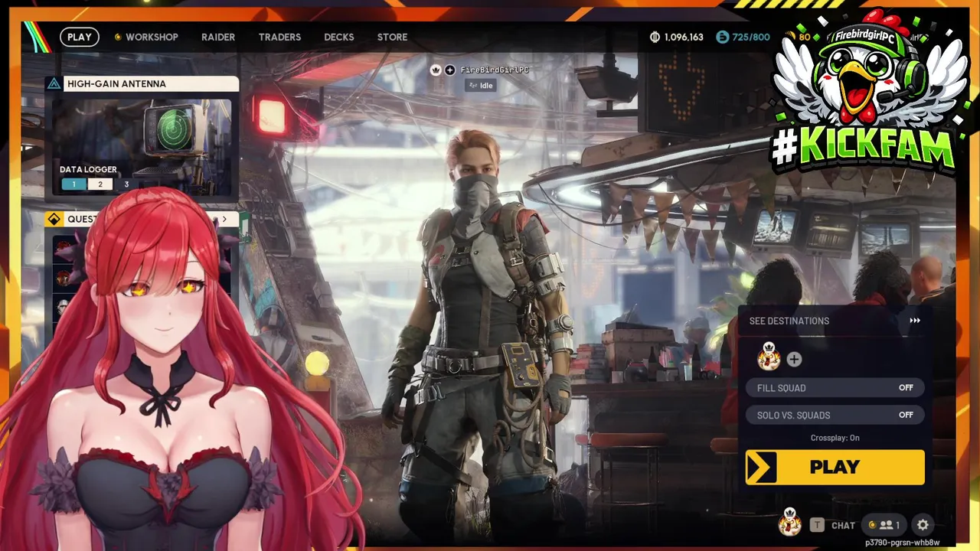Toggle SOLO VS. SQUADS setting
This screenshot has height=551, width=980.
tap(835, 415)
